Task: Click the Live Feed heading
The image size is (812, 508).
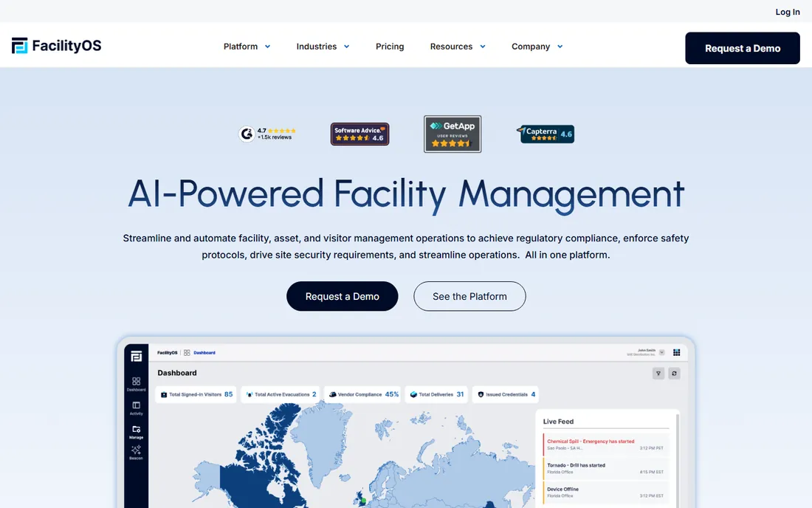Action: click(558, 422)
